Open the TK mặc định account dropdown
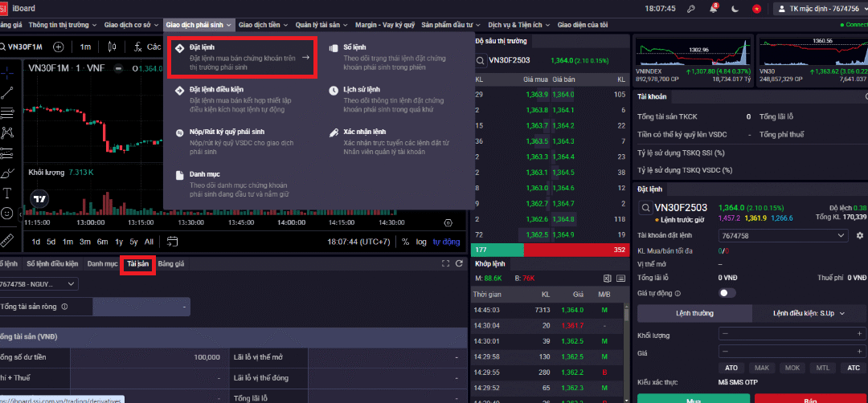Screen dimensions: 868x403 click(x=818, y=9)
